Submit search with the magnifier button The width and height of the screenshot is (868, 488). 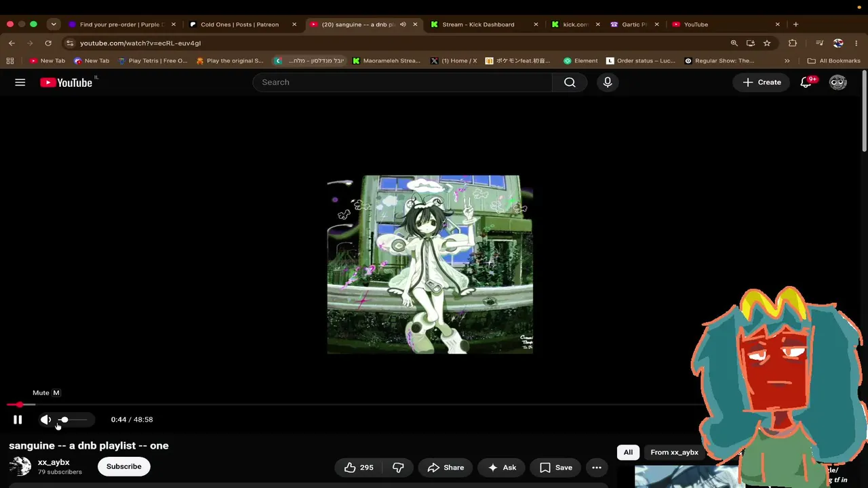tap(570, 82)
